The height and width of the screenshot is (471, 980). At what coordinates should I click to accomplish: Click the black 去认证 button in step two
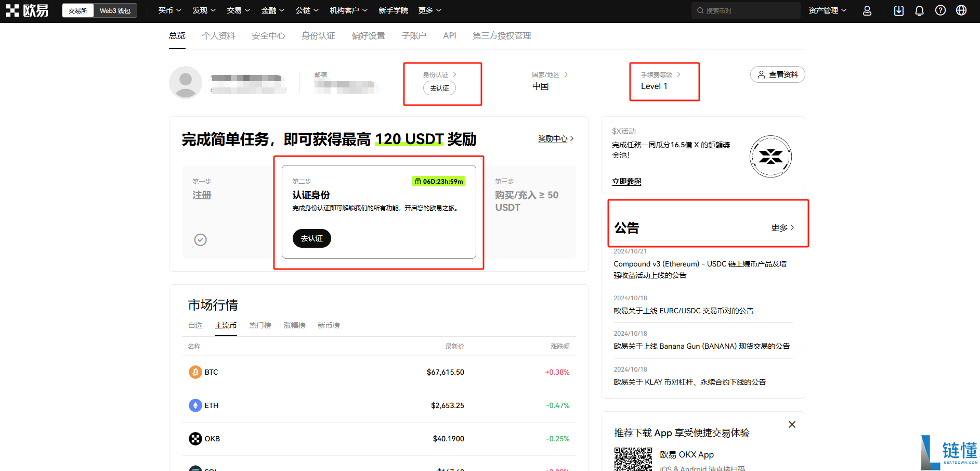312,238
